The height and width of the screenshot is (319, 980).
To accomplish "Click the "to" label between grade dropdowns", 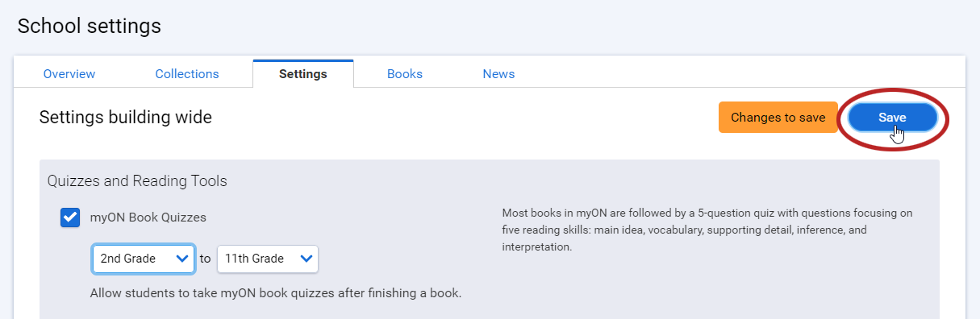I will [205, 259].
